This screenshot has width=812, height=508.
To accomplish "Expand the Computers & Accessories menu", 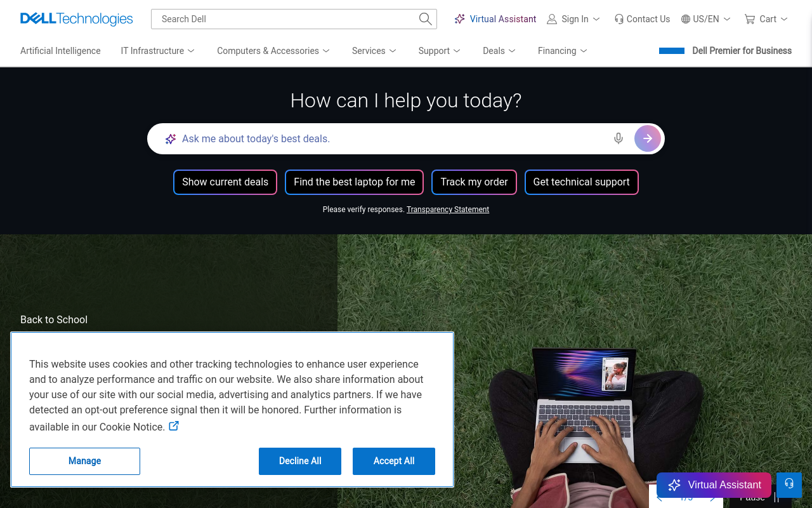I will pos(273,51).
